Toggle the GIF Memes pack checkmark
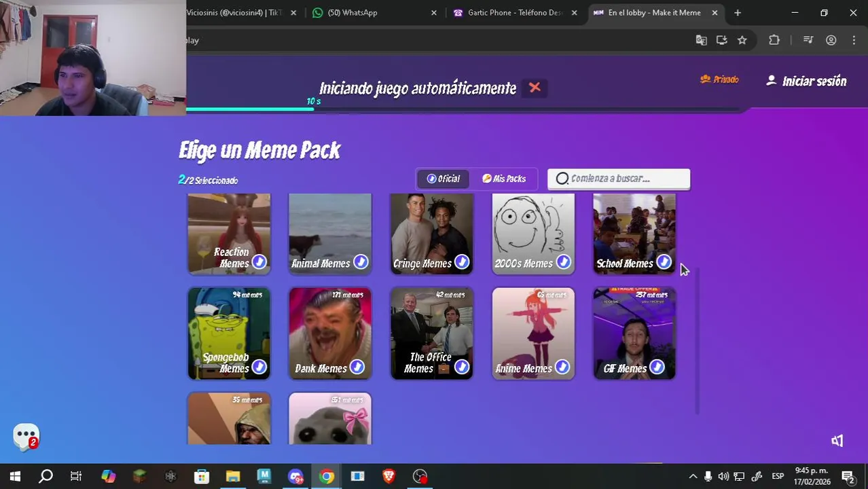 click(656, 367)
